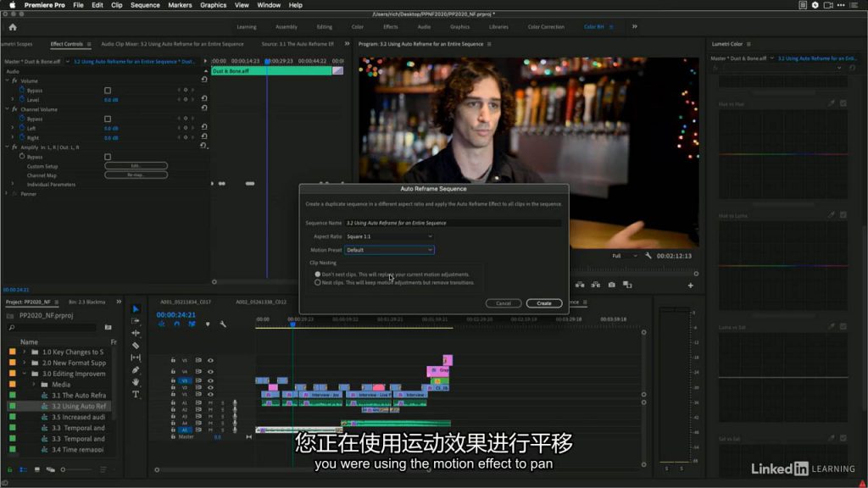
Task: Create new bin from search row icon
Action: pos(108,328)
